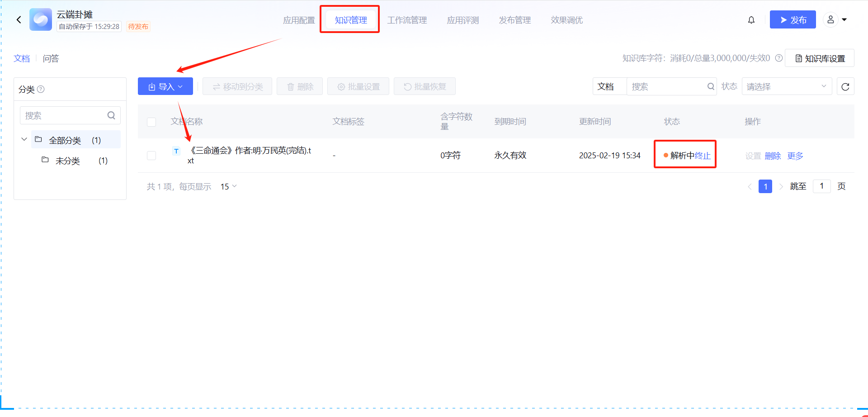Click the 更新时间 column header
868x417 pixels.
pos(595,121)
